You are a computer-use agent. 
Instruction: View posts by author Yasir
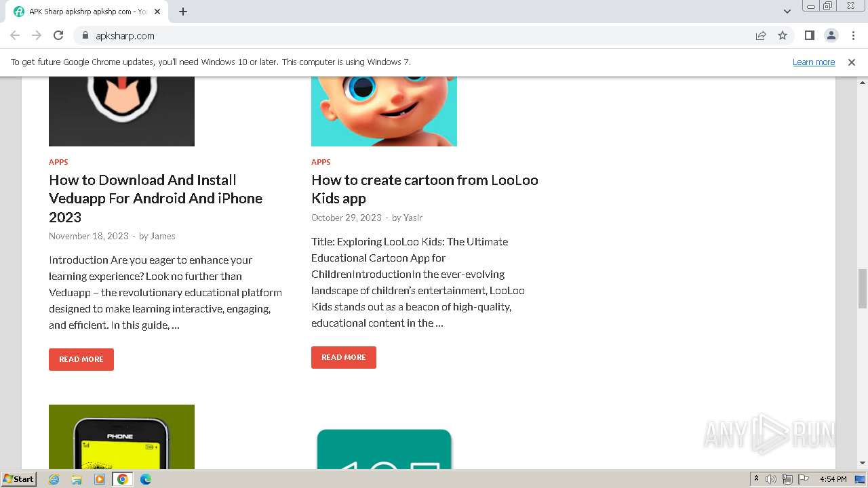(x=413, y=218)
